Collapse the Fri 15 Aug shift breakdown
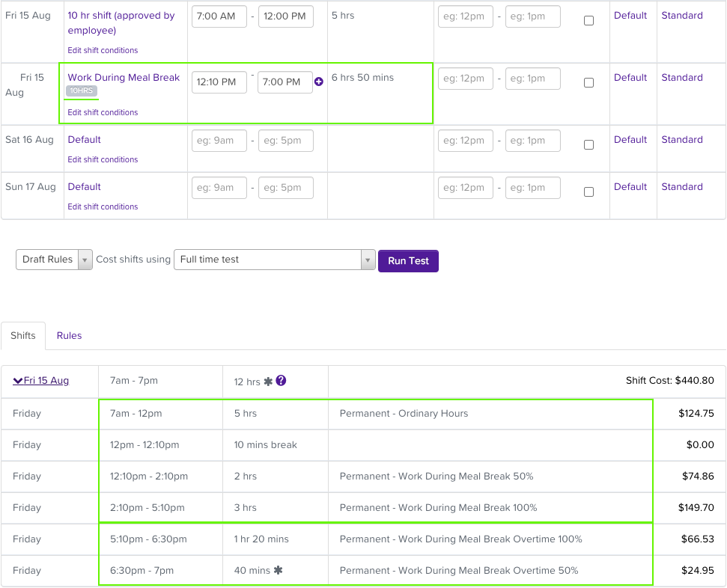 click(x=41, y=381)
